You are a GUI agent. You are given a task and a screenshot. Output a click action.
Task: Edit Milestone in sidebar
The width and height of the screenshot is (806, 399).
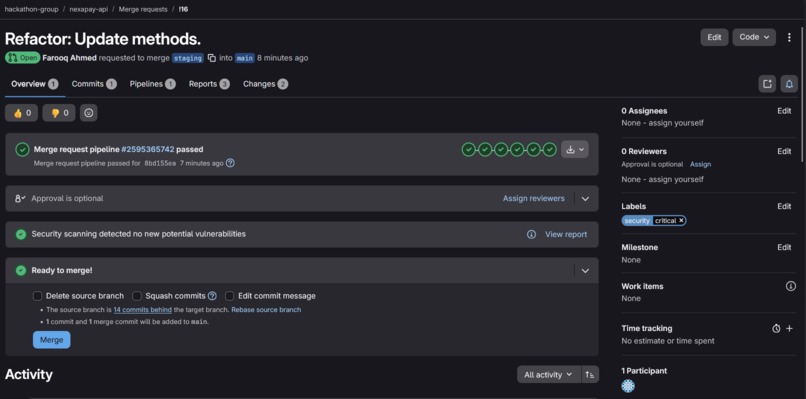point(784,247)
